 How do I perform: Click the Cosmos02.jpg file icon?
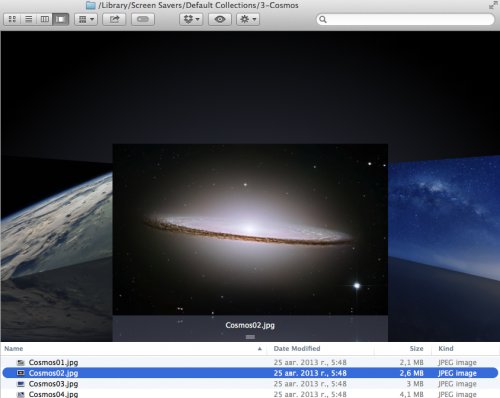21,373
